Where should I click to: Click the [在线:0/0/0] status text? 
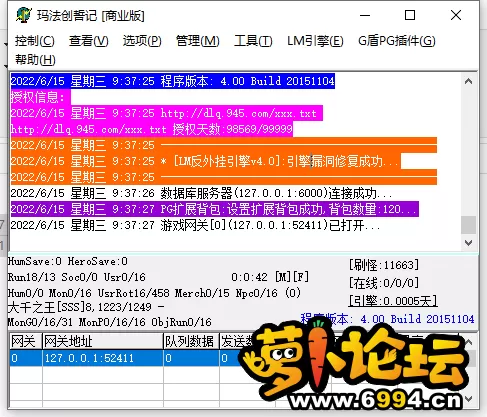click(384, 283)
